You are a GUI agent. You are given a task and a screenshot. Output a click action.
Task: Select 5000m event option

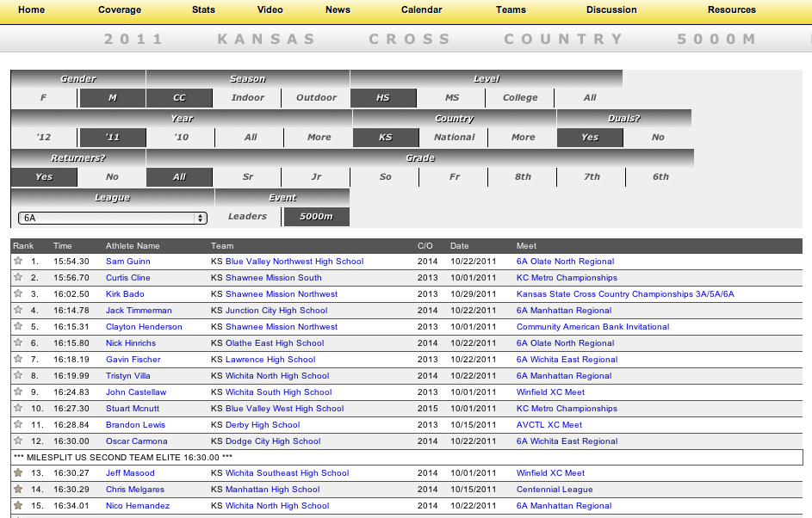coord(316,217)
